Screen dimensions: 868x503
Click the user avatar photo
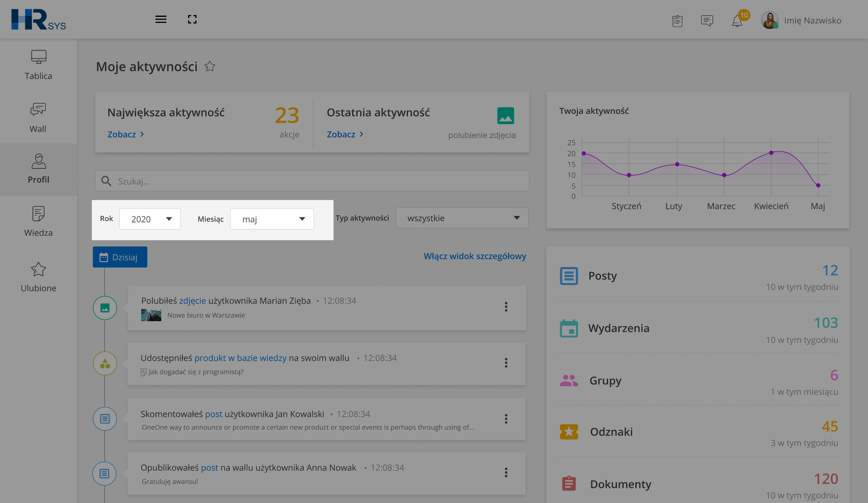769,20
